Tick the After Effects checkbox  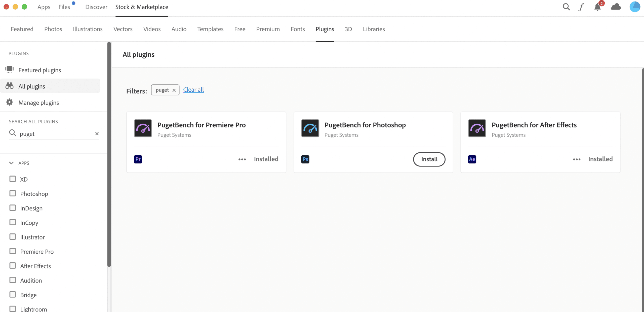pos(13,266)
